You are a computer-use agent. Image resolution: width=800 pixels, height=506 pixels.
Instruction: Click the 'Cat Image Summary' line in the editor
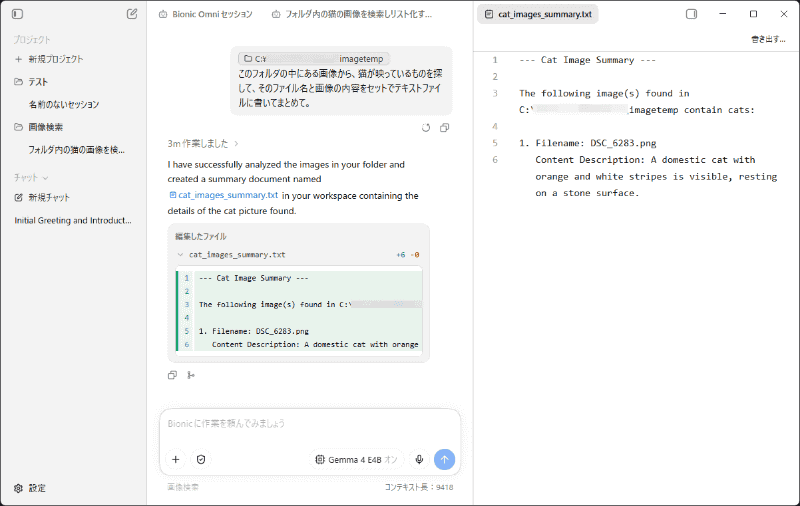pos(587,60)
